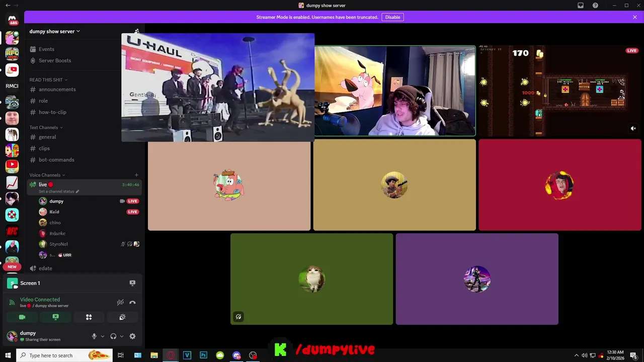Select the live voice channel
The height and width of the screenshot is (362, 644).
84,187
